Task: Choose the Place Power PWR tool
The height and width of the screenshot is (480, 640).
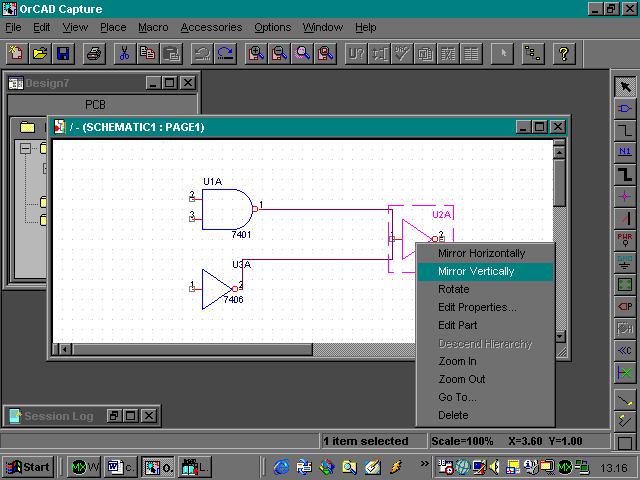Action: [625, 240]
